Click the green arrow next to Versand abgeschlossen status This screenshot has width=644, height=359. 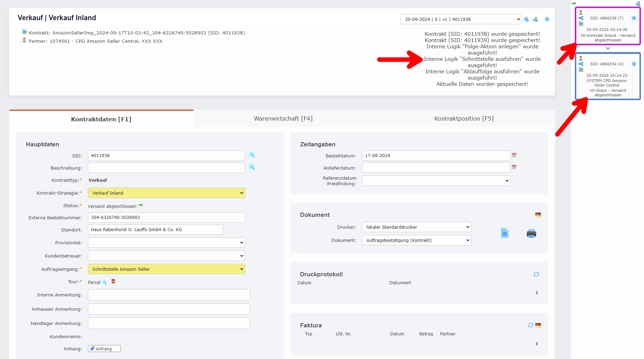(x=141, y=205)
